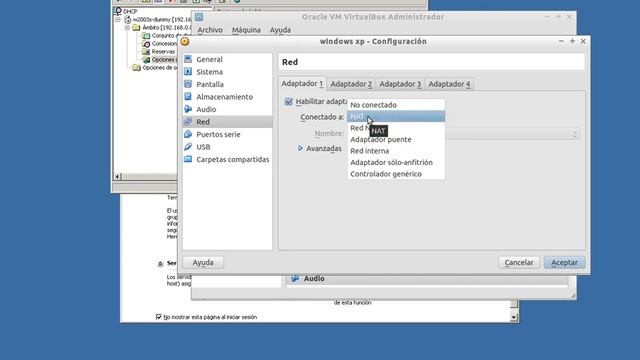This screenshot has height=360, width=640.
Task: Open the Puertos serie settings category
Action: pyautogui.click(x=227, y=134)
